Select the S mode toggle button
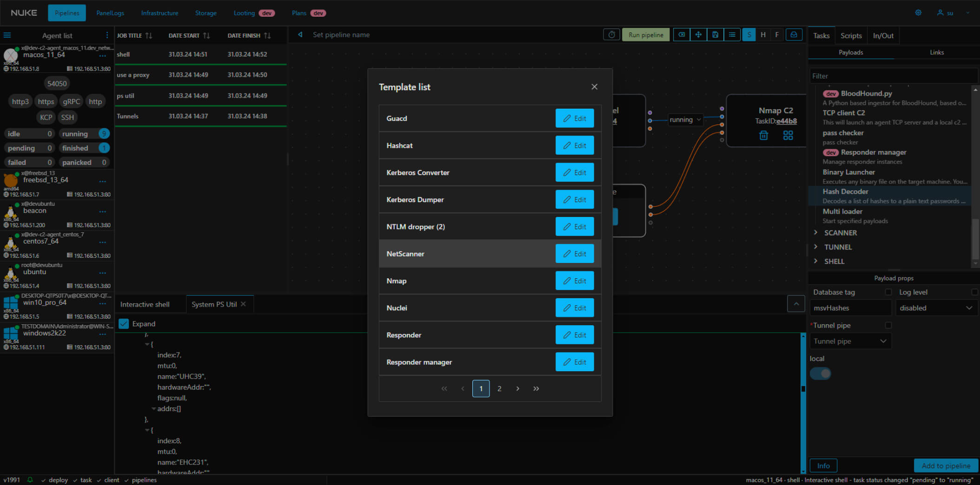Screen dimensions: 980x485 pos(749,35)
